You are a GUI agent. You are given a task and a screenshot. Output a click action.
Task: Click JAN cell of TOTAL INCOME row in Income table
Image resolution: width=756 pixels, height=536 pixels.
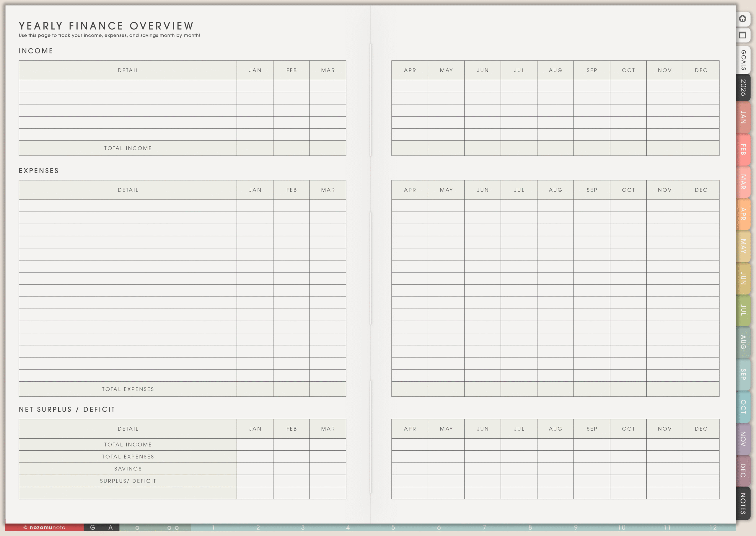[x=255, y=148]
